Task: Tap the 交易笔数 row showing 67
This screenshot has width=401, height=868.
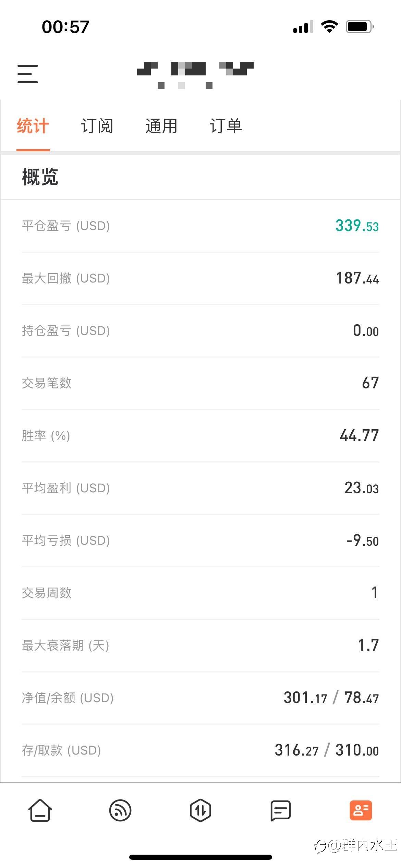Action: coord(200,383)
